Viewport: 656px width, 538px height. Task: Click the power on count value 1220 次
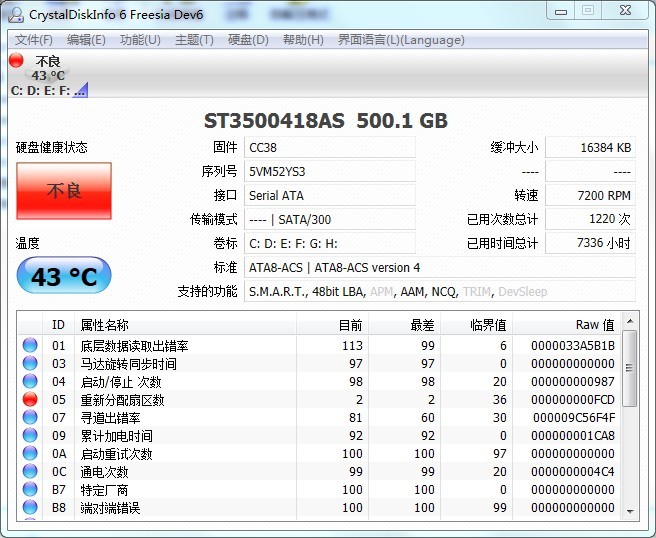click(590, 219)
